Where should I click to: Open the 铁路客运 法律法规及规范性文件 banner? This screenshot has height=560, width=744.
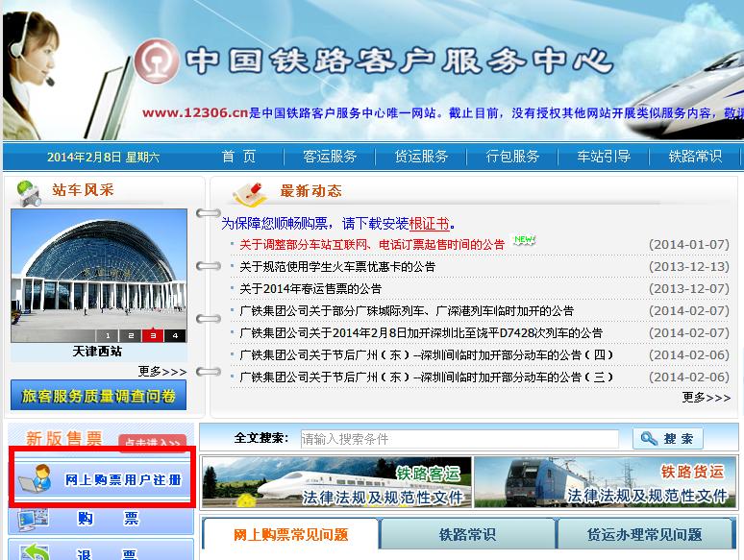coord(336,482)
